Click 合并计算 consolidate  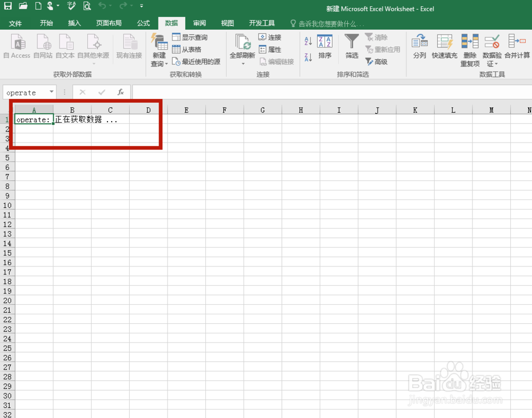[x=517, y=46]
